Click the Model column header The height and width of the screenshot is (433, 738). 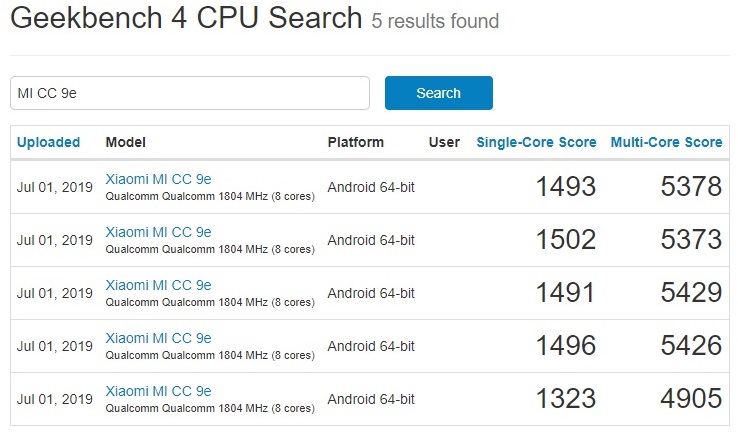click(x=125, y=142)
